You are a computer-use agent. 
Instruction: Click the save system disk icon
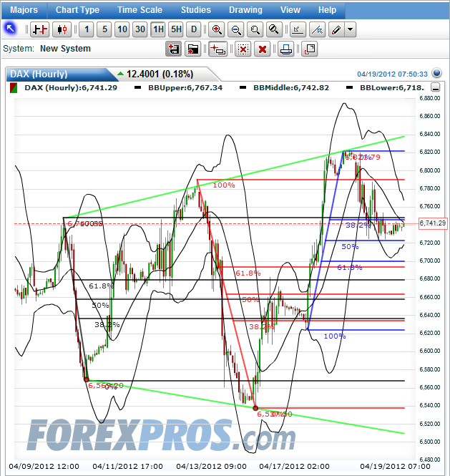click(174, 49)
